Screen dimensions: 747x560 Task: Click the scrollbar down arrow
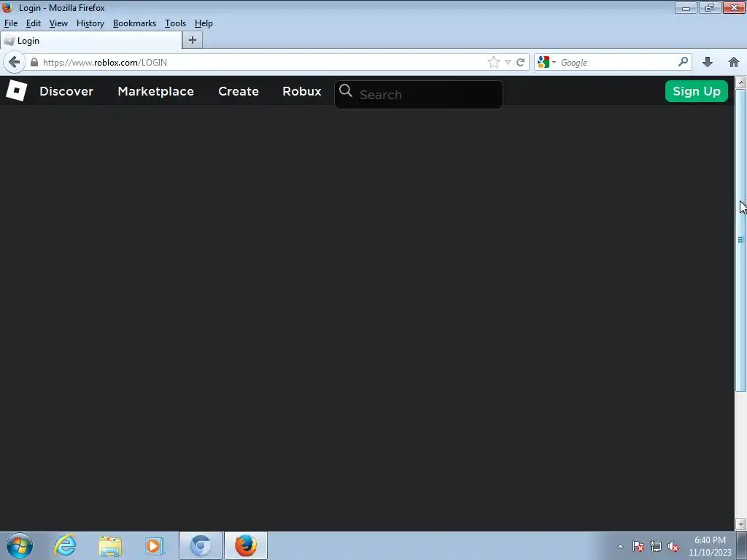[x=741, y=524]
